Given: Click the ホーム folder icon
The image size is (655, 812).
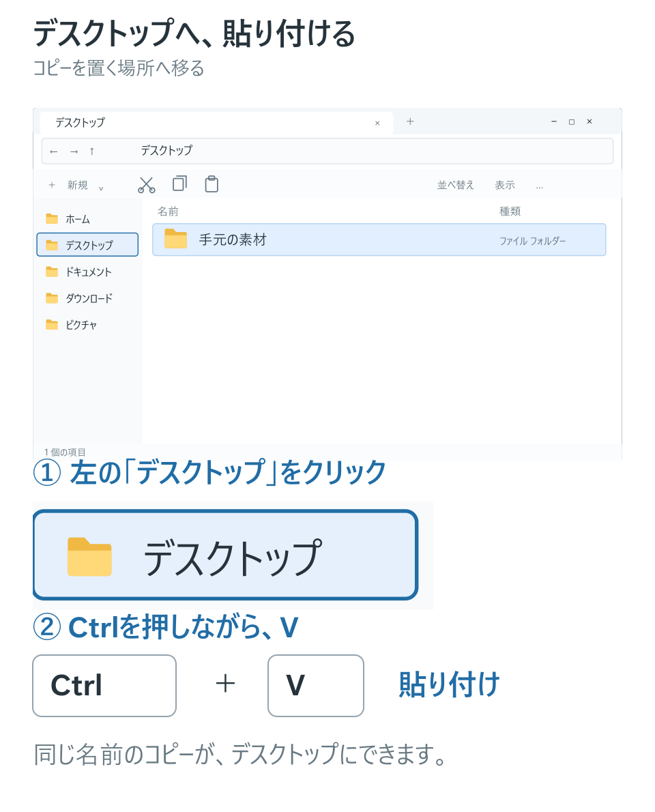Looking at the screenshot, I should tap(52, 218).
